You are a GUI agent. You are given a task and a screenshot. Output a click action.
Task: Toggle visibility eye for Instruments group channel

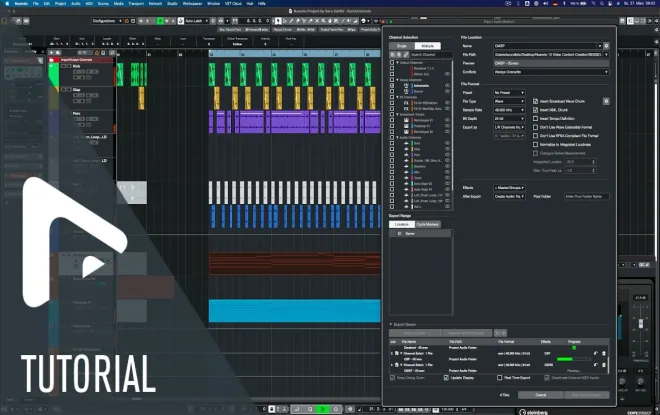click(x=447, y=85)
